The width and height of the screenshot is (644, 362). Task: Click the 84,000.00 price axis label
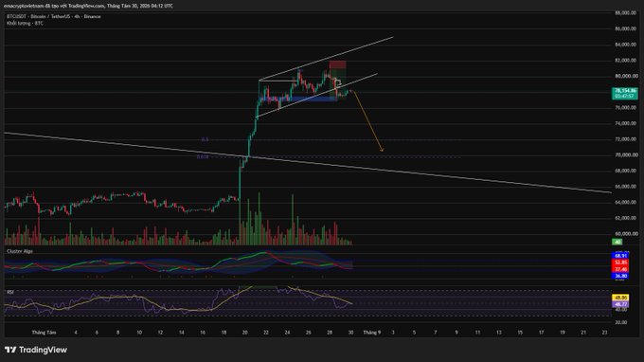tap(626, 45)
